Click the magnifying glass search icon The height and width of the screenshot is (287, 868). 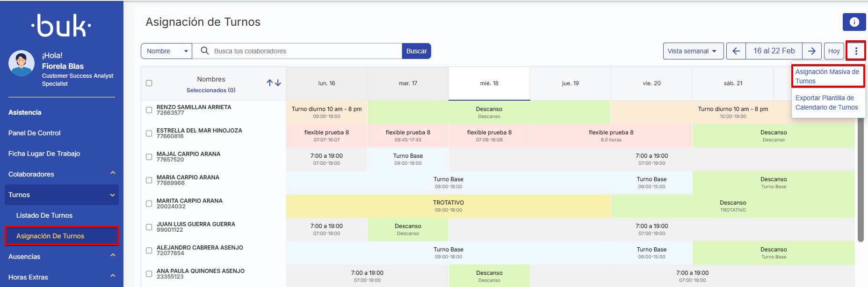pyautogui.click(x=204, y=51)
